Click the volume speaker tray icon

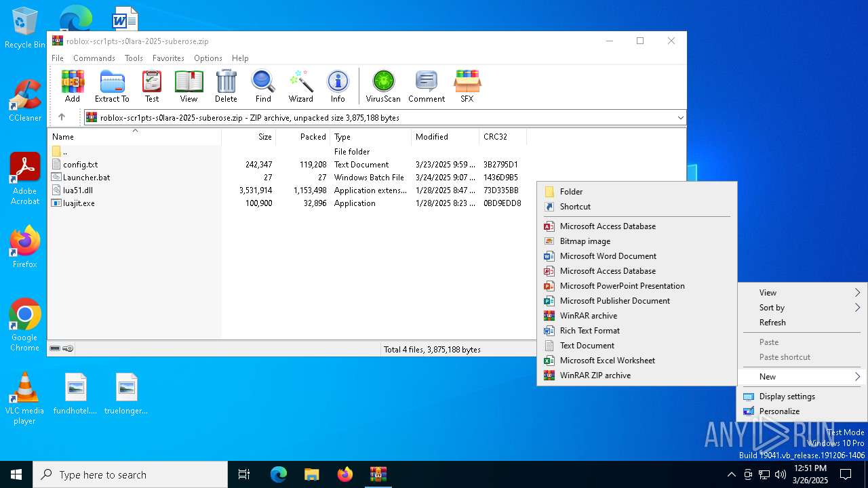point(781,474)
